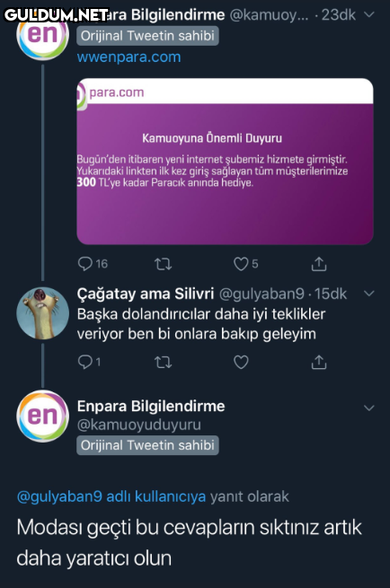The height and width of the screenshot is (588, 390).
Task: Expand chevron menu on Enpara's reply tweet
Action: click(369, 408)
